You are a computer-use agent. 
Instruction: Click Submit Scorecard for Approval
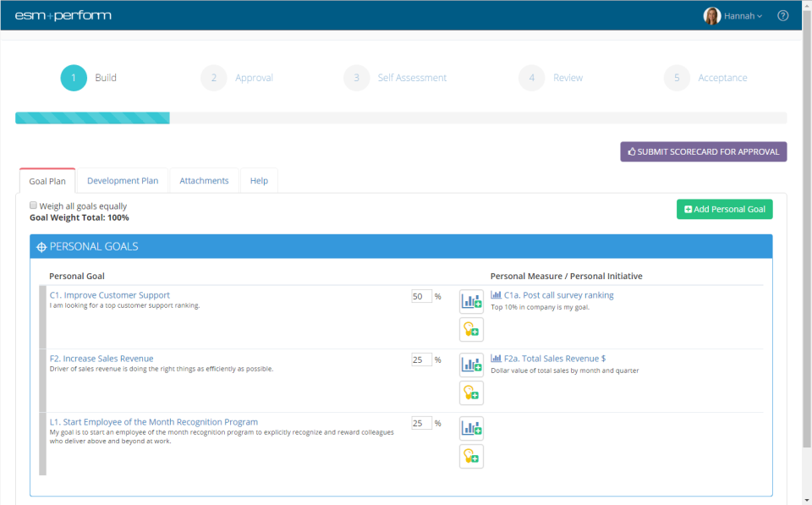[x=703, y=151]
